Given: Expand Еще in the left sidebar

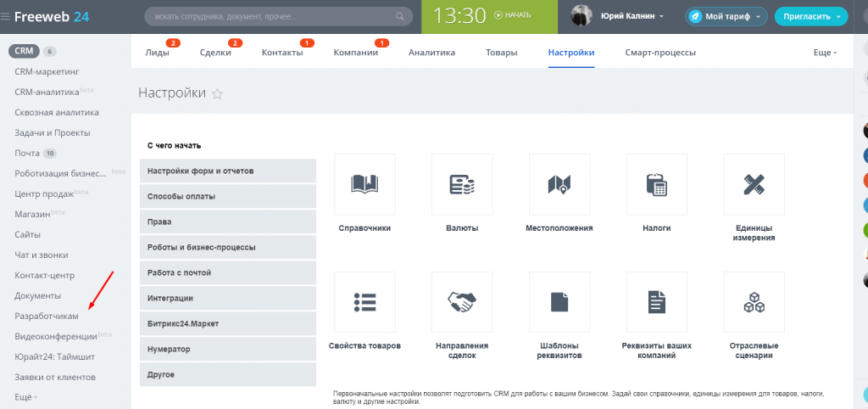Looking at the screenshot, I should click(x=25, y=397).
